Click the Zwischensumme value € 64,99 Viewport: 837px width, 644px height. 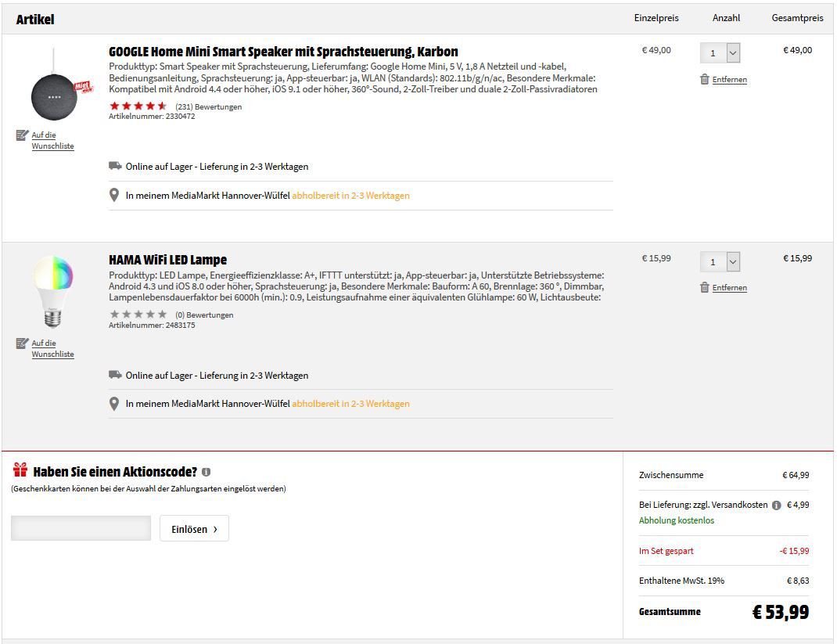[x=796, y=475]
